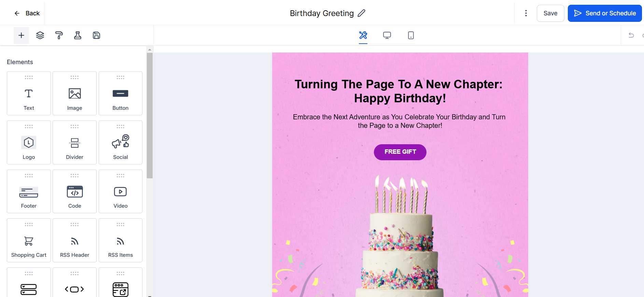Viewport: 644px width, 297px height.
Task: Switch to mobile preview mode
Action: click(411, 35)
